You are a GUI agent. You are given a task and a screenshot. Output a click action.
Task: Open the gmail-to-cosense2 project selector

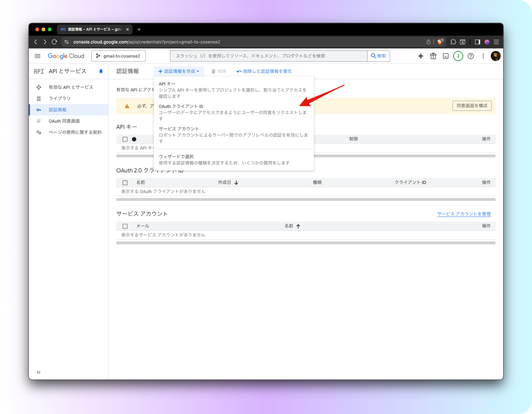(118, 56)
